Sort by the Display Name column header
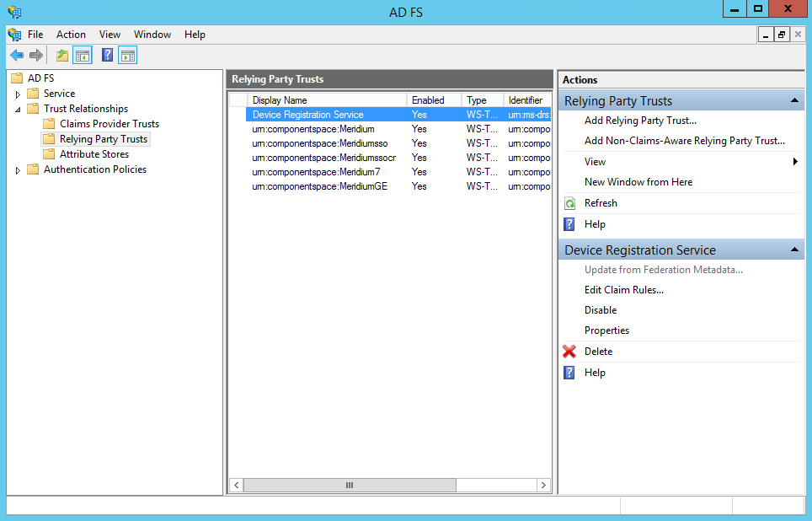 [x=328, y=100]
